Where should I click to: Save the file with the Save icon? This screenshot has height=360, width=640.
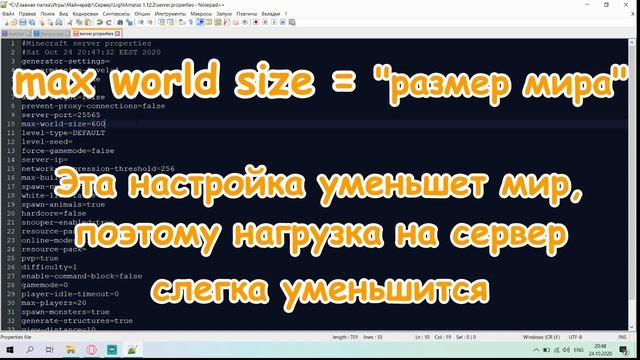point(23,22)
